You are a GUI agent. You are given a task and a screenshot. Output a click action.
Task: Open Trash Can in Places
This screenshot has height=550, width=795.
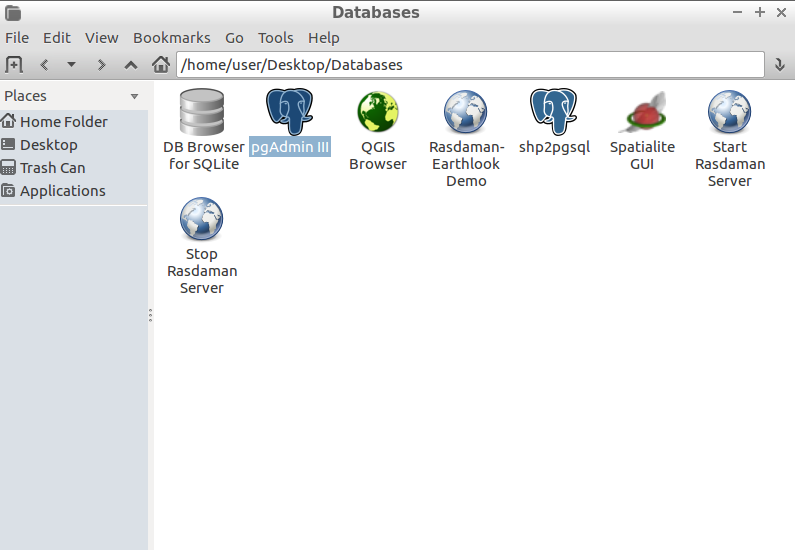coord(74,168)
